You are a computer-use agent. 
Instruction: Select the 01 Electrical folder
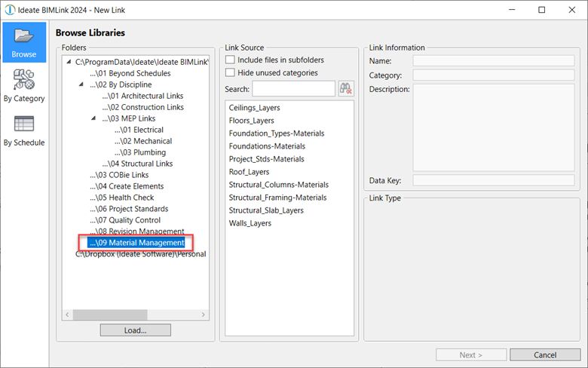click(x=139, y=130)
